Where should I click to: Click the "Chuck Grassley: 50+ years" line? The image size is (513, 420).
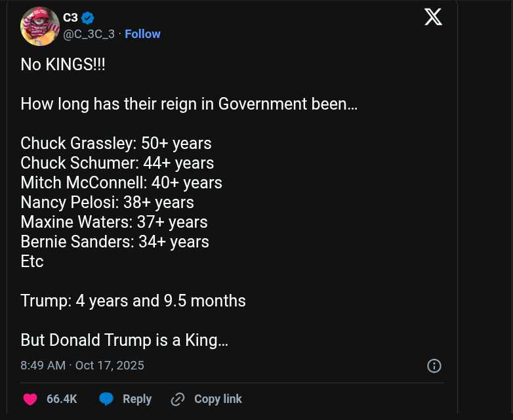116,143
